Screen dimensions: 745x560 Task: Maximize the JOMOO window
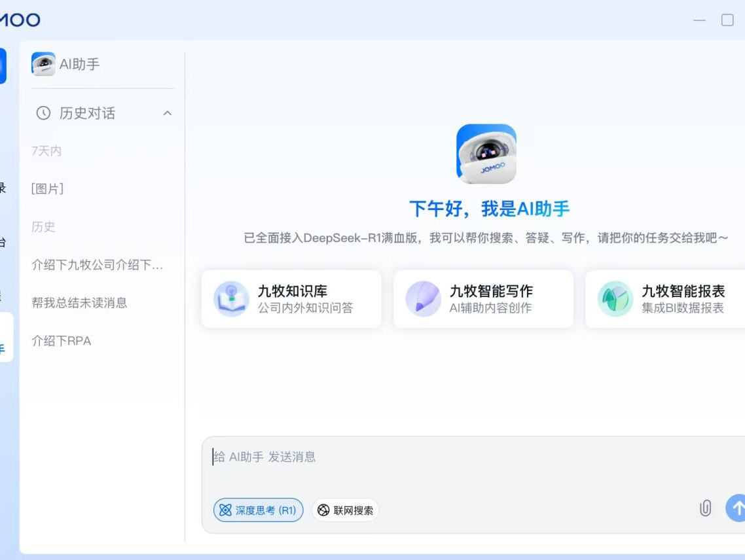[727, 20]
